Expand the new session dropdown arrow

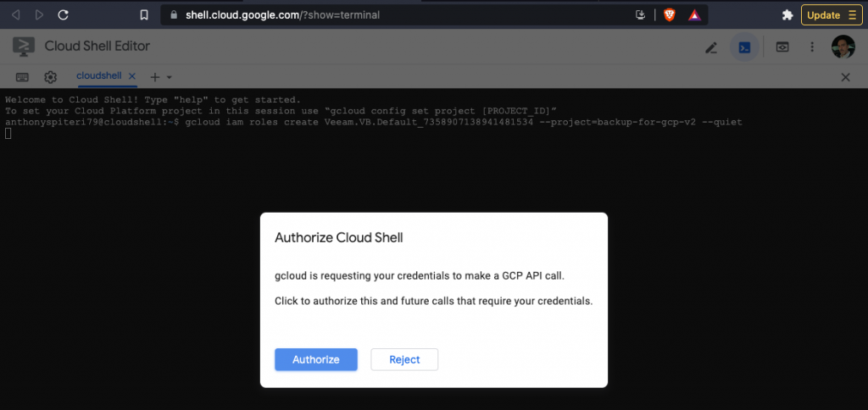point(170,77)
